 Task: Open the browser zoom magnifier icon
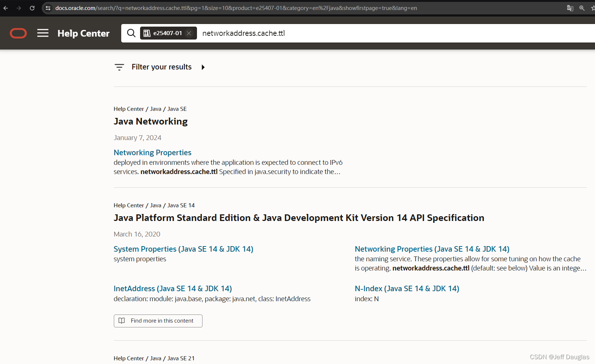[582, 8]
